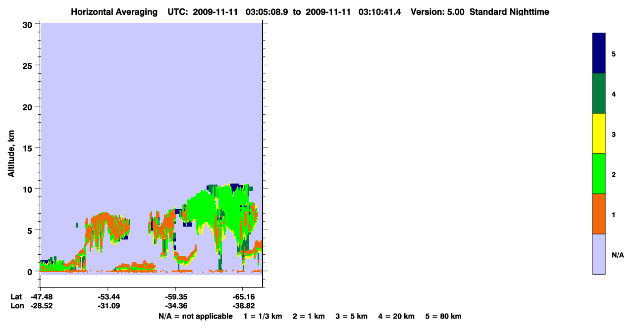Click the orange colorbar segment labeled 1

coord(598,214)
